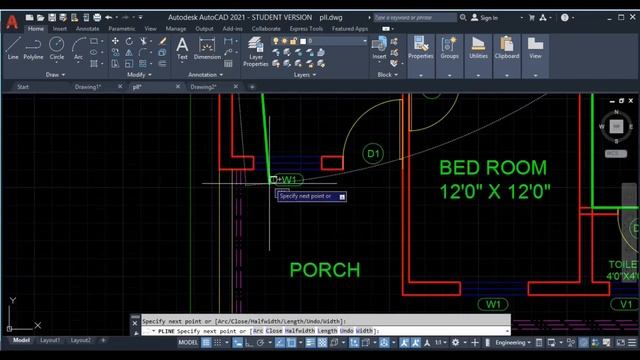This screenshot has height=360, width=640.
Task: Toggle snap mode in status bar
Action: coord(218,342)
